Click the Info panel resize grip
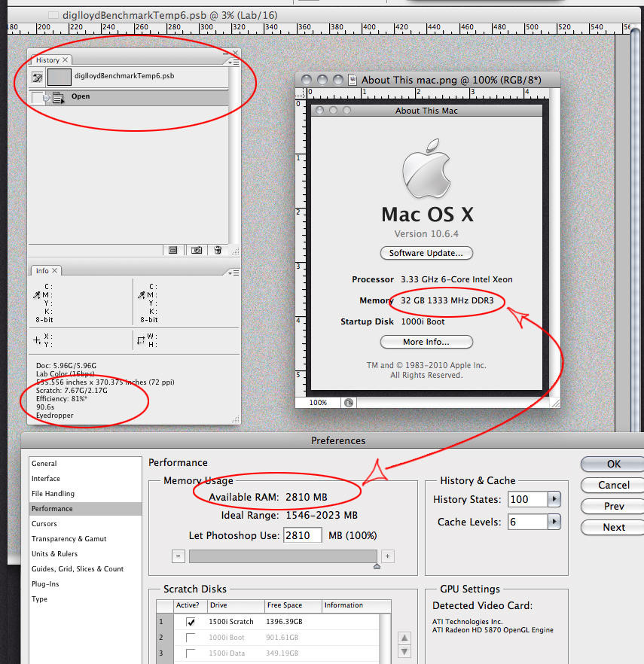This screenshot has height=664, width=644. [x=236, y=419]
